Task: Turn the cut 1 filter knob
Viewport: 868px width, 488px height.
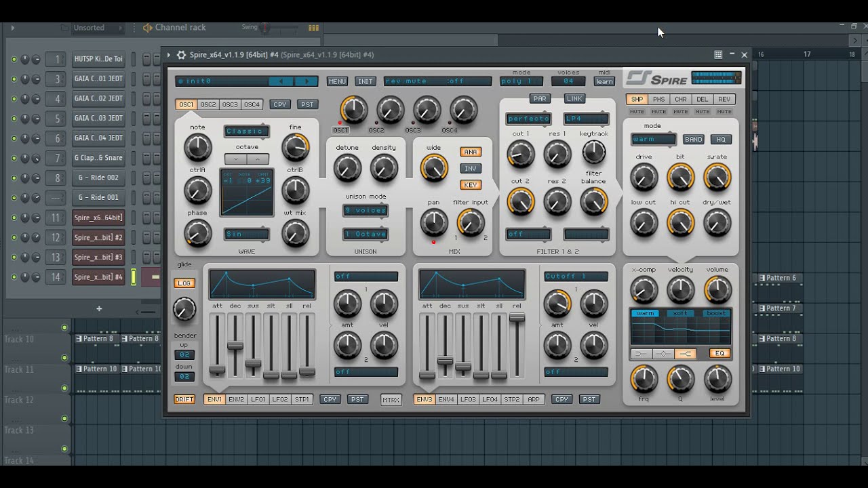Action: pos(521,155)
